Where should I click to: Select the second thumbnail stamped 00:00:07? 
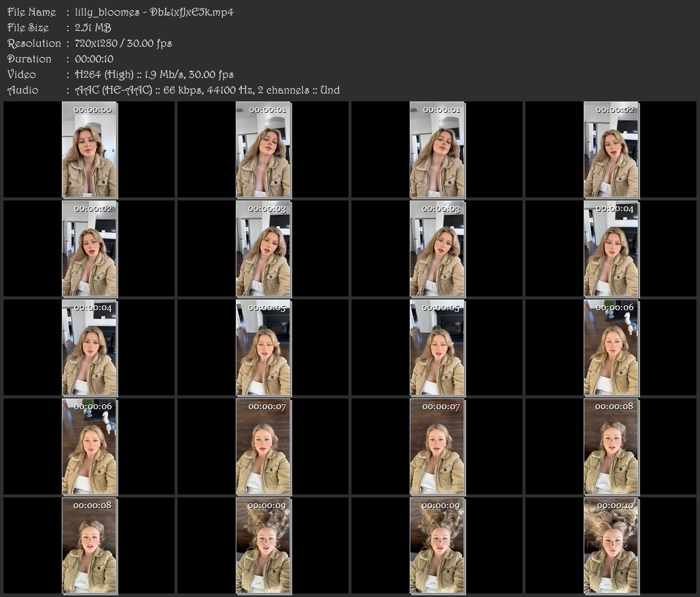pyautogui.click(x=437, y=447)
